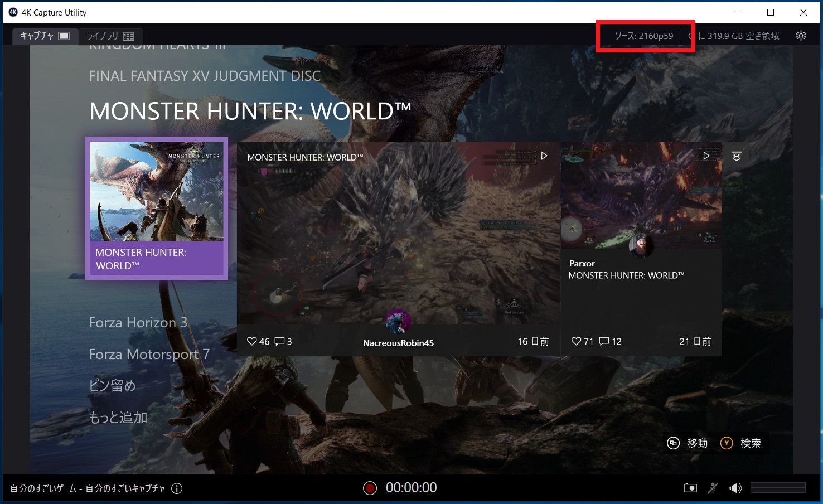Open the 12 comments on Parxor clip
Image resolution: width=823 pixels, height=504 pixels.
pos(611,341)
